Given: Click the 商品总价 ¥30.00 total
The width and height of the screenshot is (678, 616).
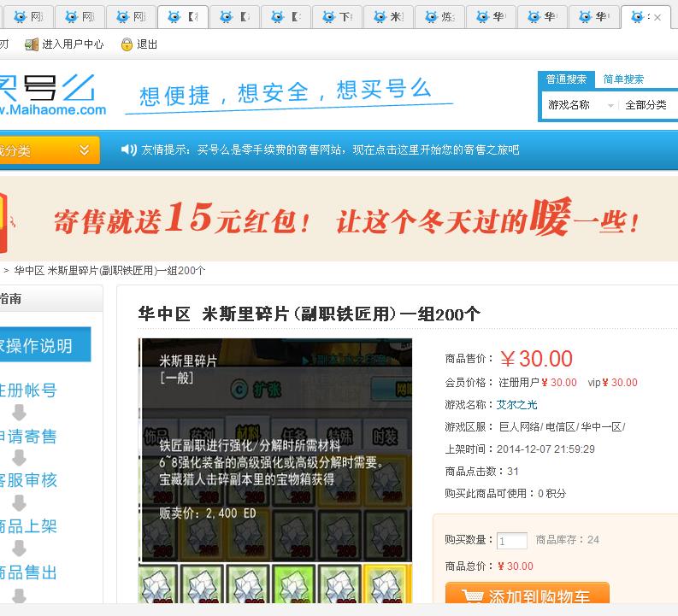Looking at the screenshot, I should point(489,566).
